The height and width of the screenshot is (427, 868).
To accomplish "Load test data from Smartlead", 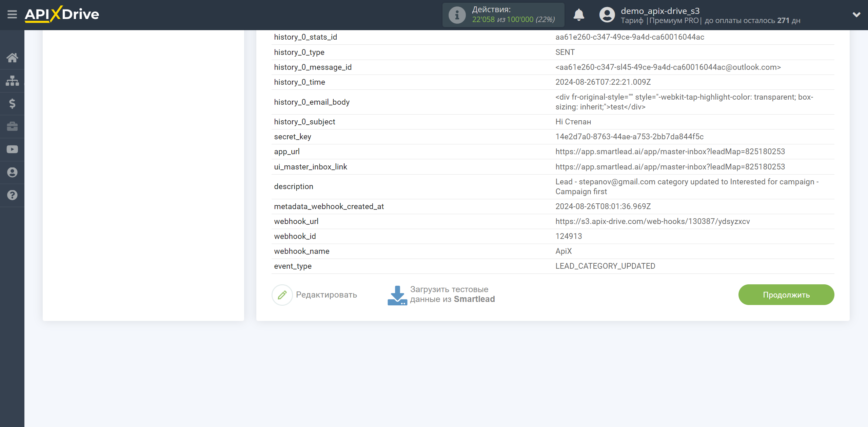I will click(x=452, y=294).
